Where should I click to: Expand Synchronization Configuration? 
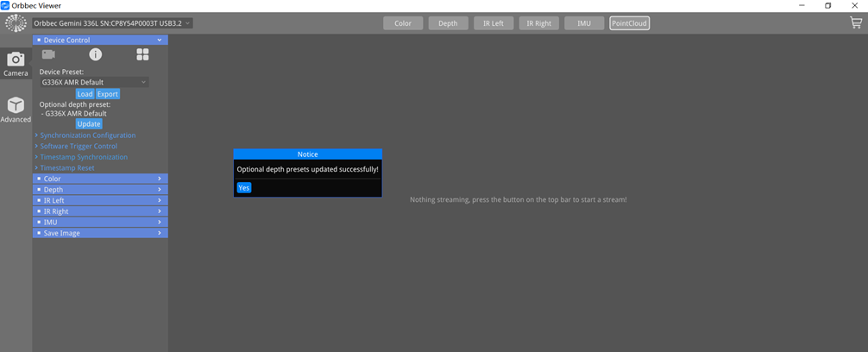[87, 135]
